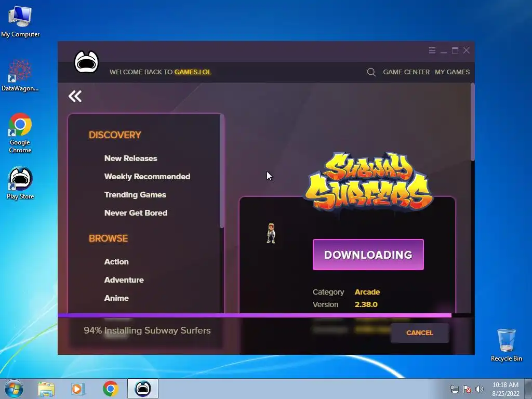Open the Action Center flag icon
Image resolution: width=532 pixels, height=399 pixels.
point(467,389)
